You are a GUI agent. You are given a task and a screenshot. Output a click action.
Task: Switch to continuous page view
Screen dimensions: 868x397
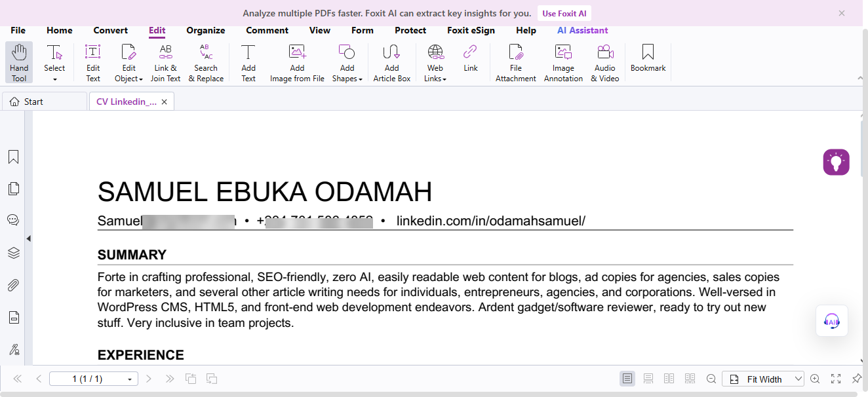(x=648, y=379)
